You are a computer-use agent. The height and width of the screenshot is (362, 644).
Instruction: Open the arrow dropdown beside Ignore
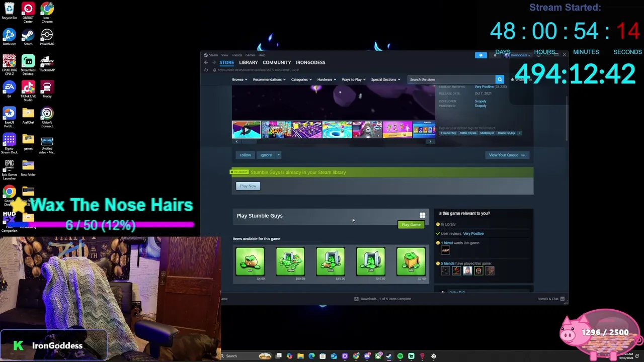278,155
